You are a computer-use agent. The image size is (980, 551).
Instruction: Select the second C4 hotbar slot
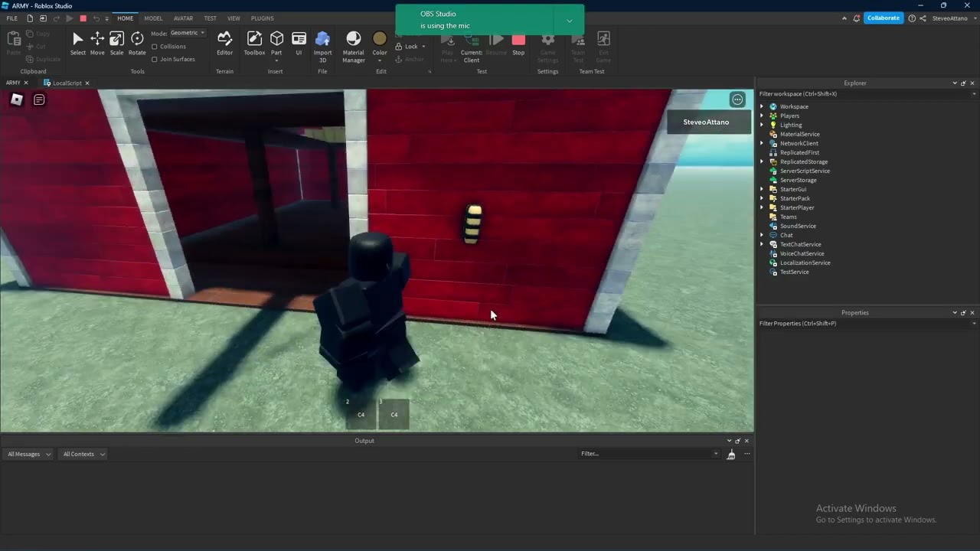(x=394, y=414)
